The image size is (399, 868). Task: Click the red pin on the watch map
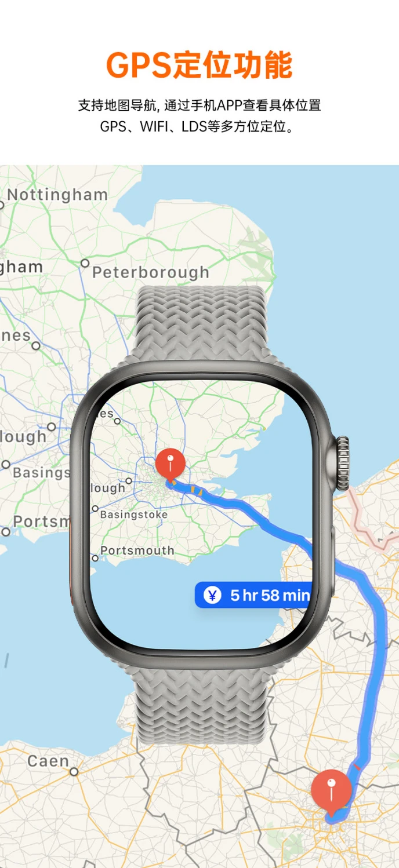coord(170,464)
